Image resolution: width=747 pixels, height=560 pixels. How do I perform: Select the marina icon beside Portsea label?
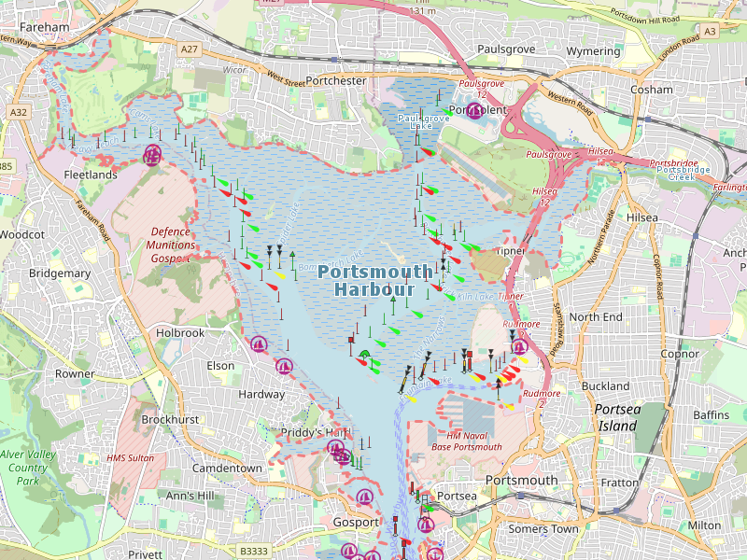(x=426, y=524)
